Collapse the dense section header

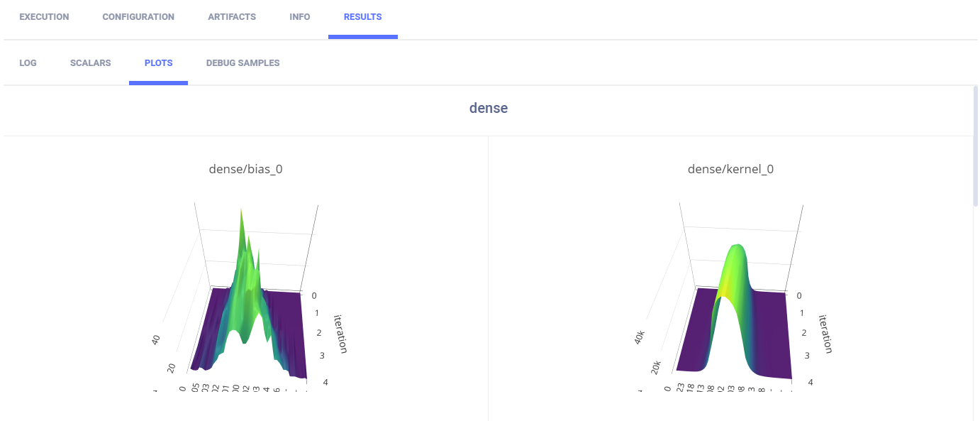coord(489,109)
